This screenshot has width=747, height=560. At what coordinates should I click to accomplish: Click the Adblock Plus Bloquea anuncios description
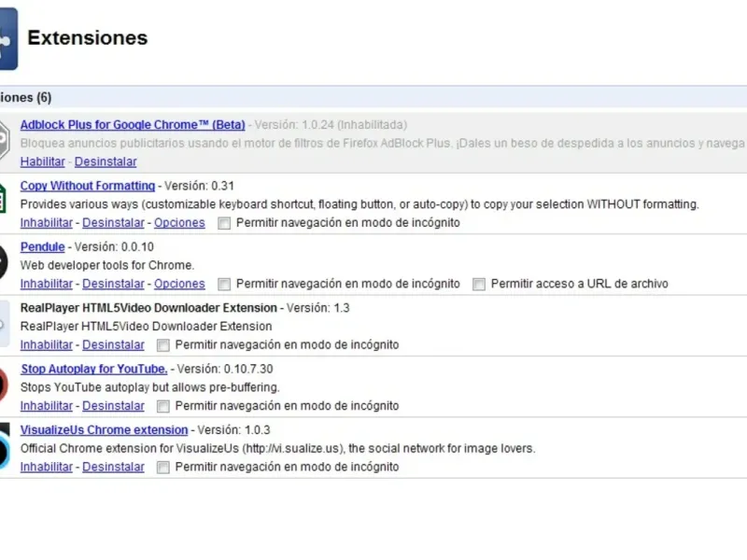[383, 144]
